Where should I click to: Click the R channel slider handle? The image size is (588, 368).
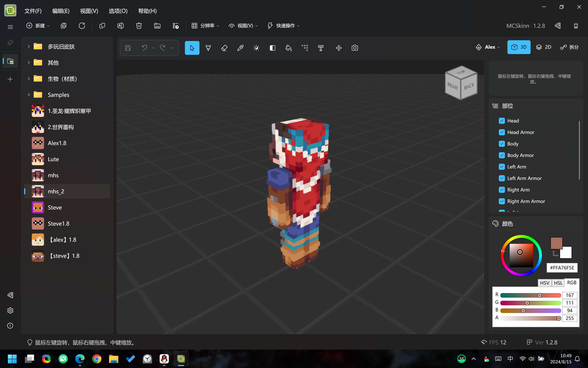(x=539, y=295)
